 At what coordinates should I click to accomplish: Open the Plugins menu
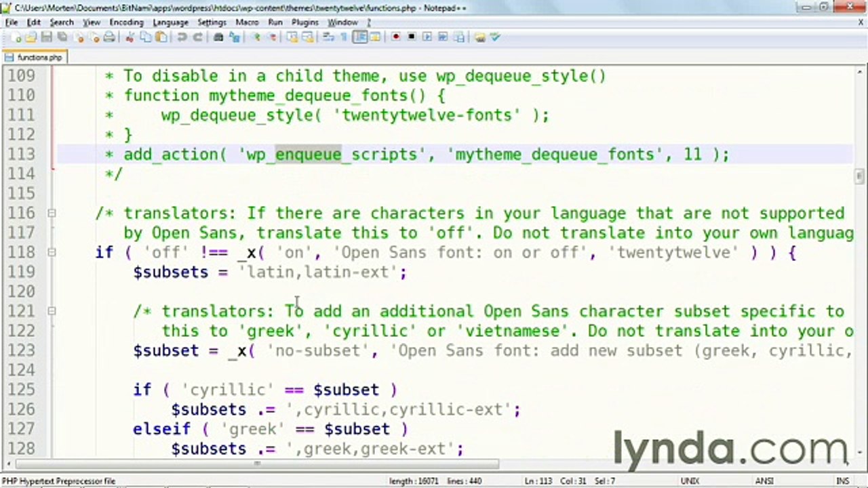point(305,22)
